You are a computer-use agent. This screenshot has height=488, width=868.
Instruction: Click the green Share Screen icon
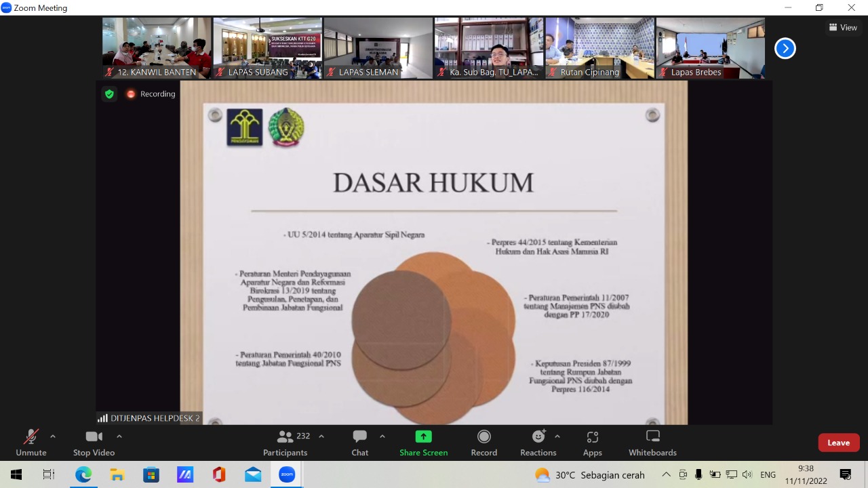423,436
